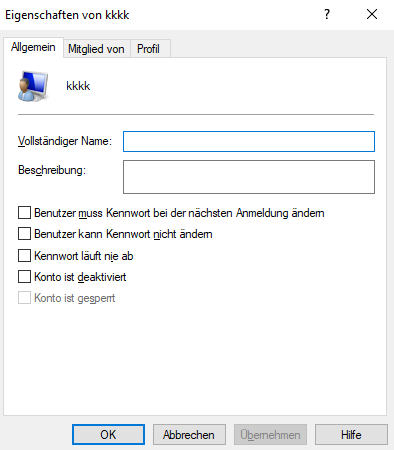Confirm with the OK button
Image resolution: width=394 pixels, height=450 pixels.
[x=108, y=435]
